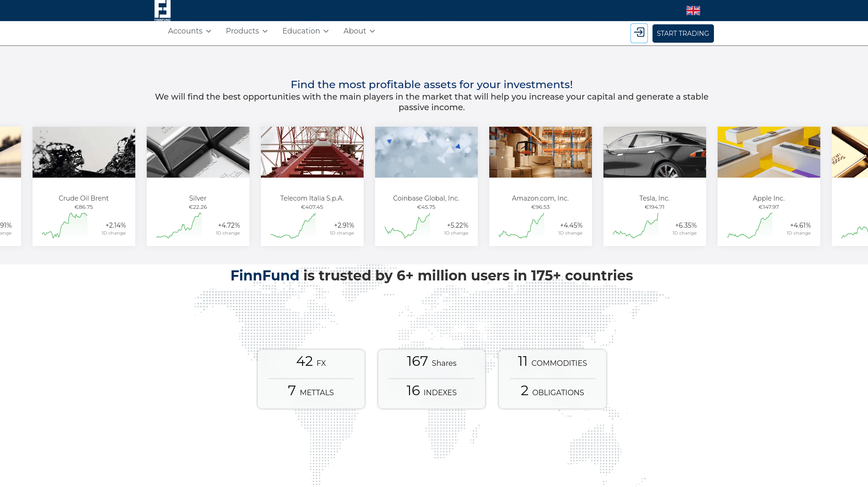Image resolution: width=868 pixels, height=487 pixels.
Task: Click the login arrow icon
Action: (639, 33)
